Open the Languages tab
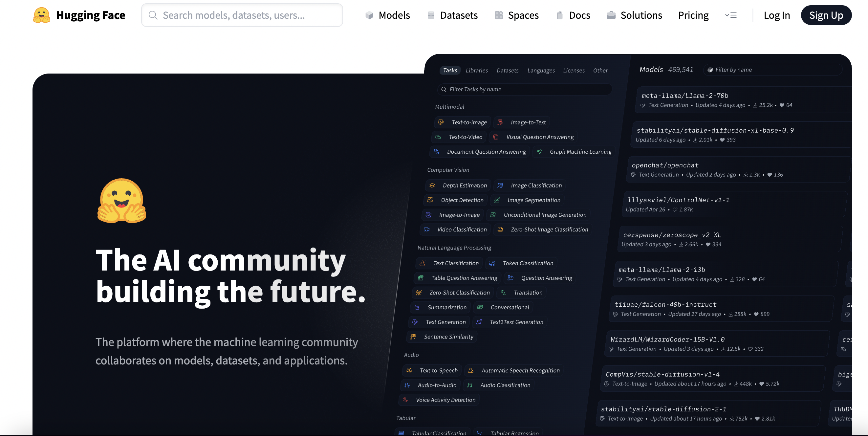Screen dimensions: 868x436 click(x=541, y=70)
